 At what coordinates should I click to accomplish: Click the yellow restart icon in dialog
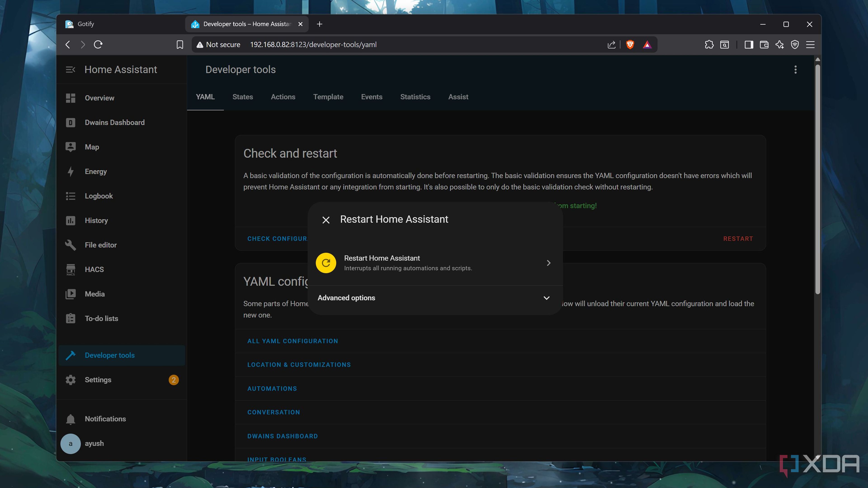pos(326,263)
